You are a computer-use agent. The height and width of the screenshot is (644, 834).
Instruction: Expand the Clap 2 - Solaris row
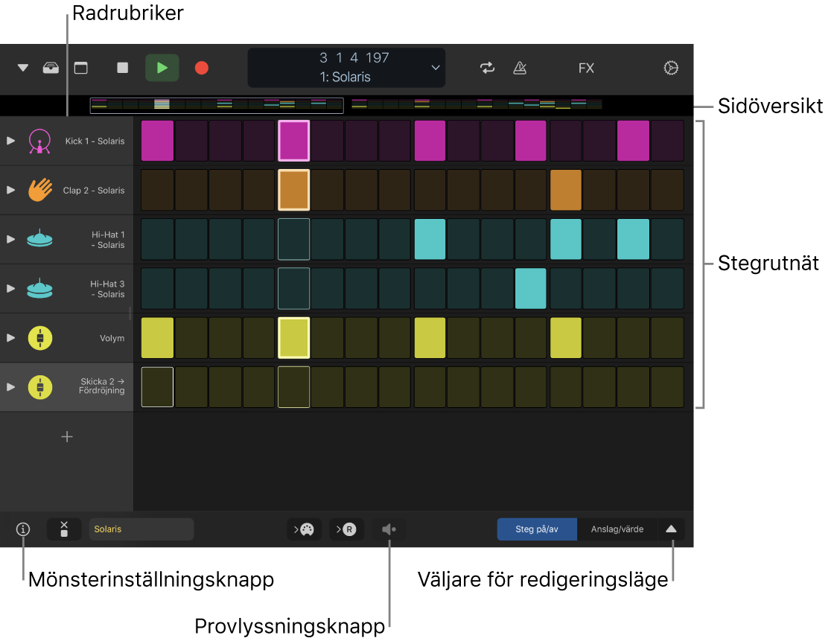click(x=10, y=190)
